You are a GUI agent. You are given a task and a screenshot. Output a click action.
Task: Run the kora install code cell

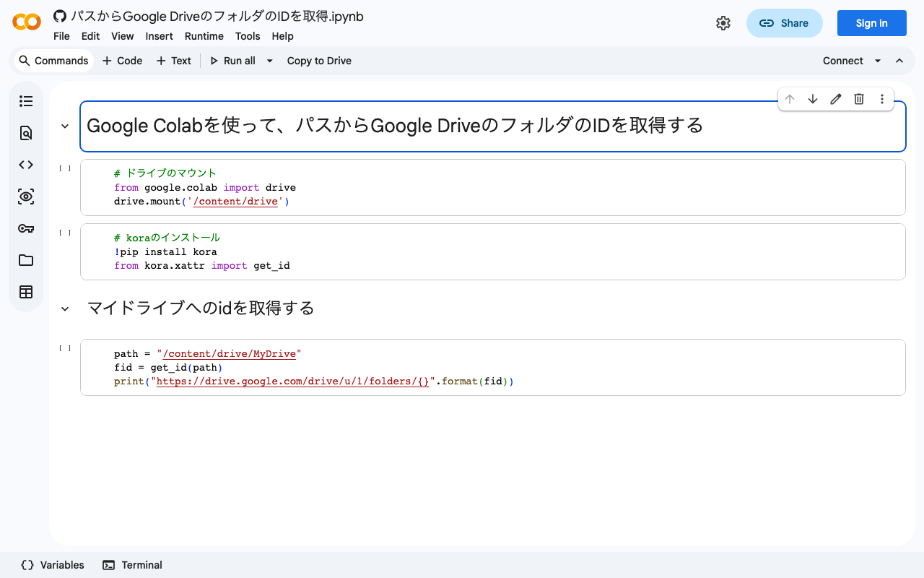(x=65, y=233)
